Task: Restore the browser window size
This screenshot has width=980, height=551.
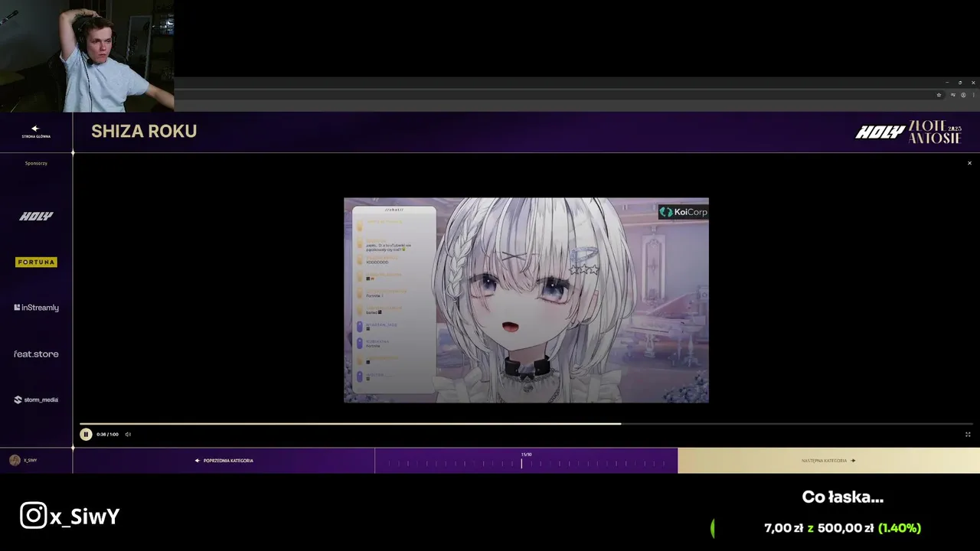Action: [x=960, y=83]
